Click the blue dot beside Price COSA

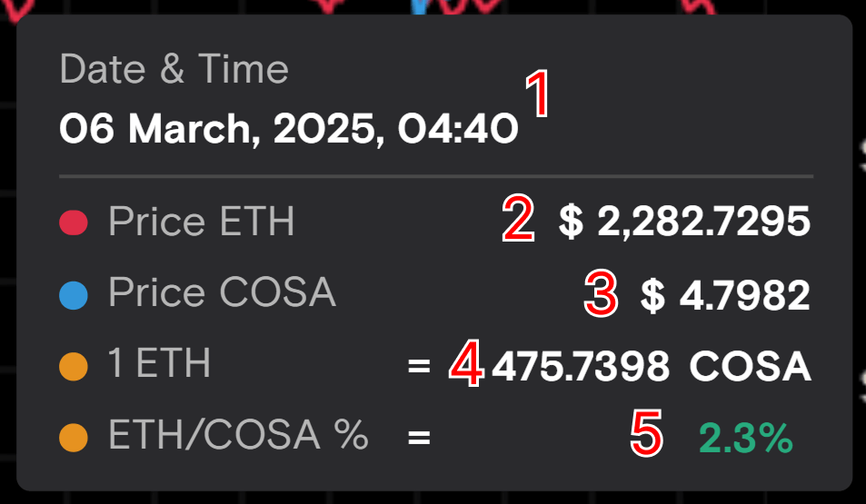click(73, 295)
